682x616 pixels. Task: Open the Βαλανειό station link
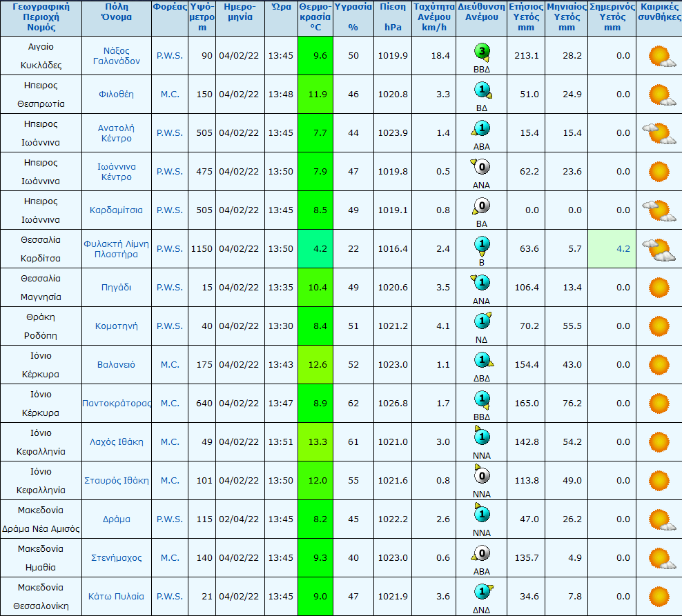coord(116,365)
